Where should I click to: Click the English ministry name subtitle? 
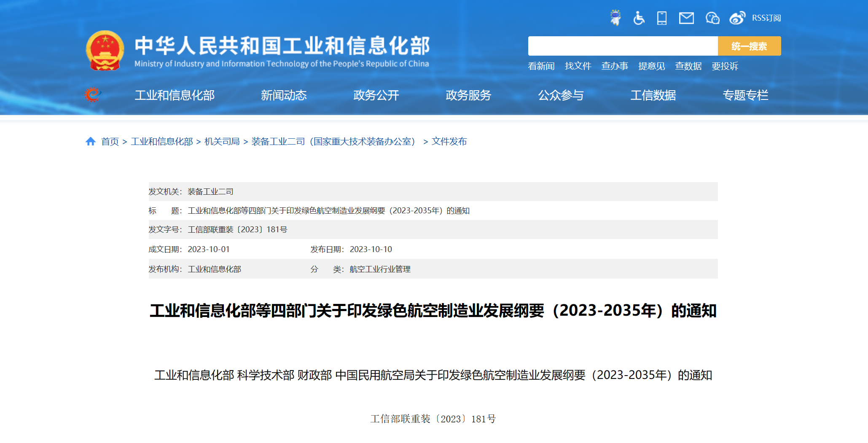(282, 64)
